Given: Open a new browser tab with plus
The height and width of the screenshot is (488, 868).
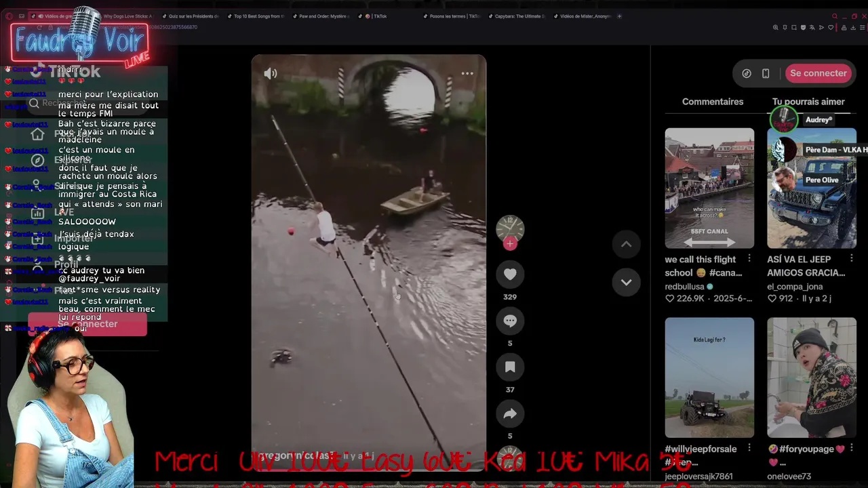Looking at the screenshot, I should (x=619, y=16).
